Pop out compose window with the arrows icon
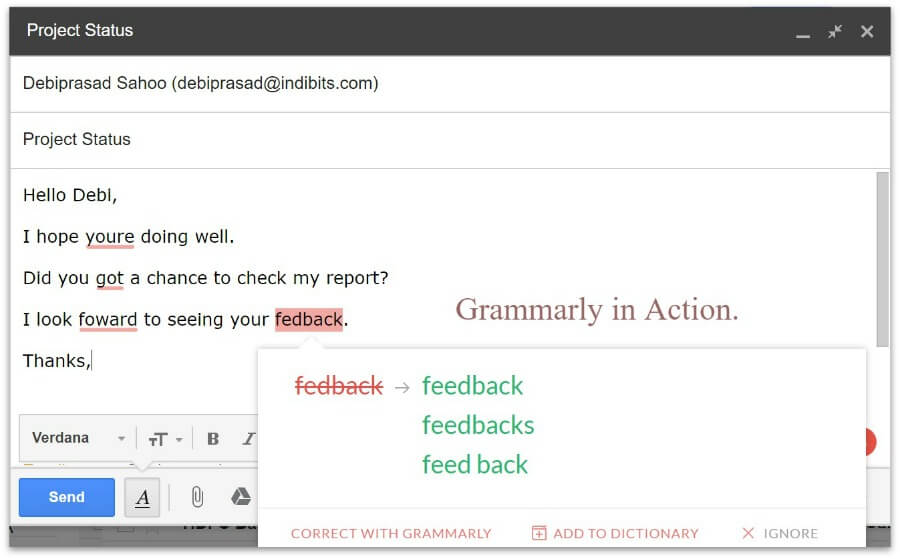900x559 pixels. 834,32
